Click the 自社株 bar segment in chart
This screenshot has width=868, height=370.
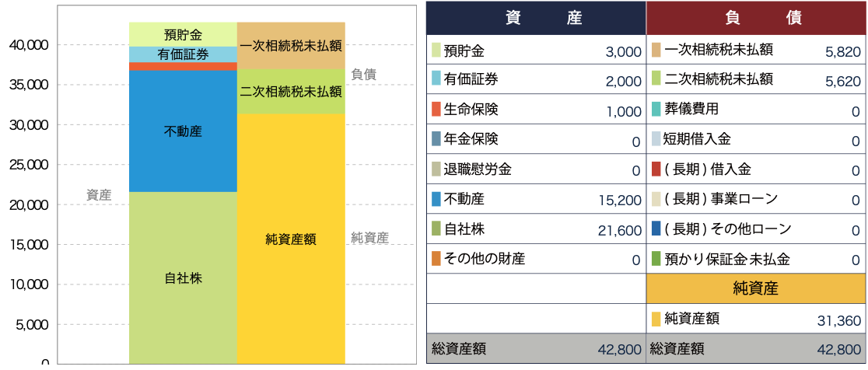(183, 277)
